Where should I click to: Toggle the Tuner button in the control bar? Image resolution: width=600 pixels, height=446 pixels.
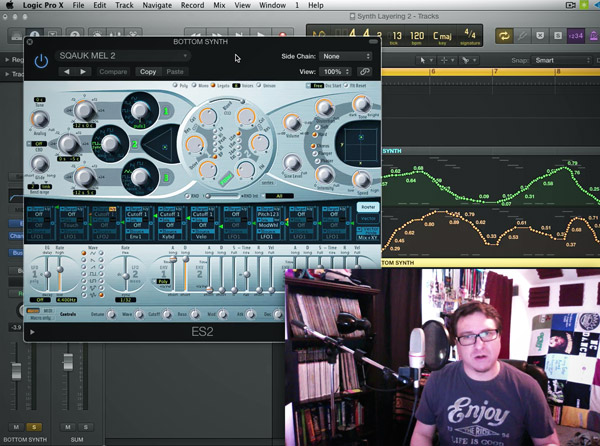click(522, 36)
